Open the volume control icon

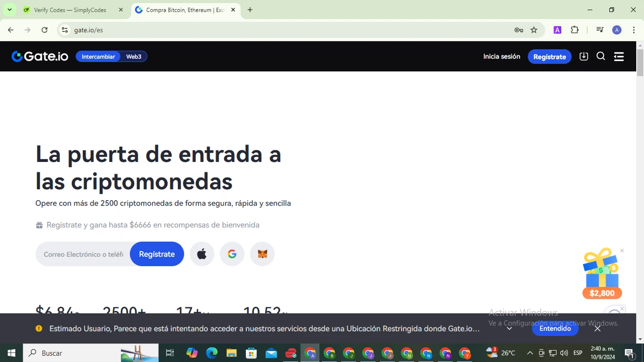(x=564, y=353)
